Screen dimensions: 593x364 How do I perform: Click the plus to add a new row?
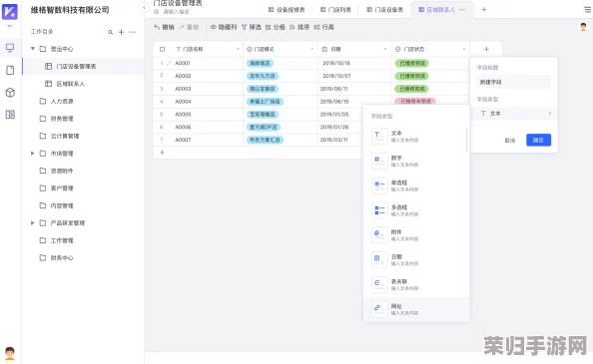pos(162,153)
